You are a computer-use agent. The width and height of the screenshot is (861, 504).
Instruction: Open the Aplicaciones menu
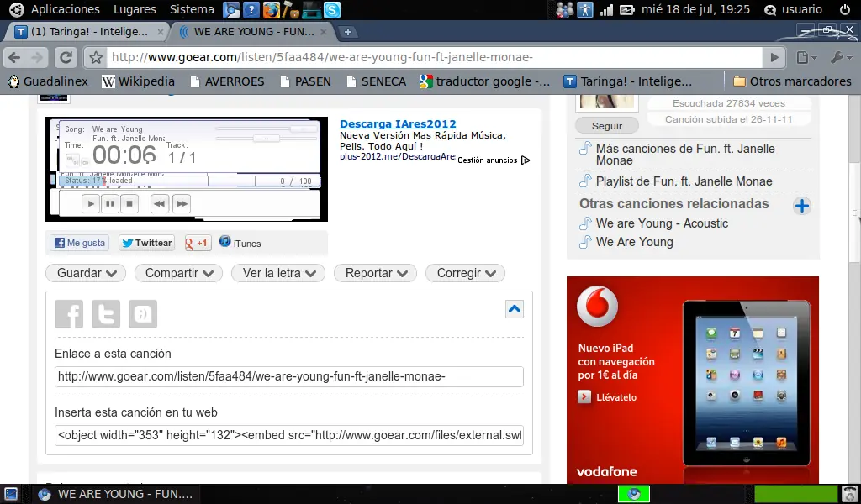pyautogui.click(x=66, y=9)
